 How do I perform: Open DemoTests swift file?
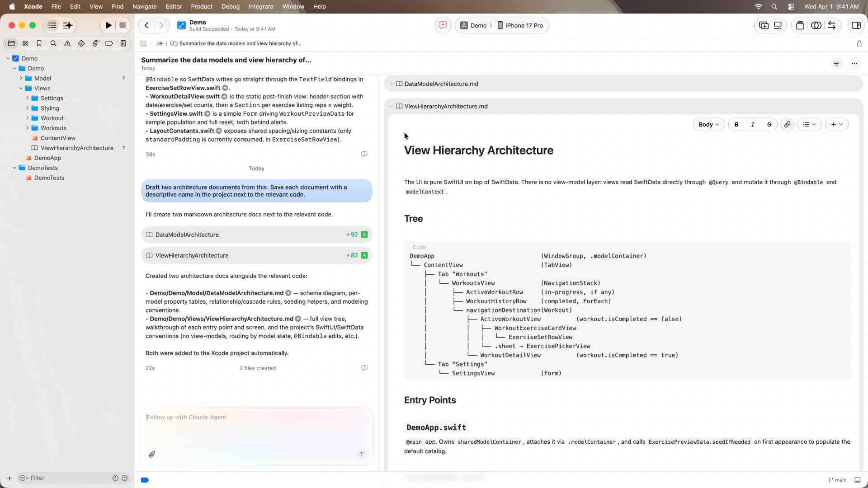pos(49,178)
